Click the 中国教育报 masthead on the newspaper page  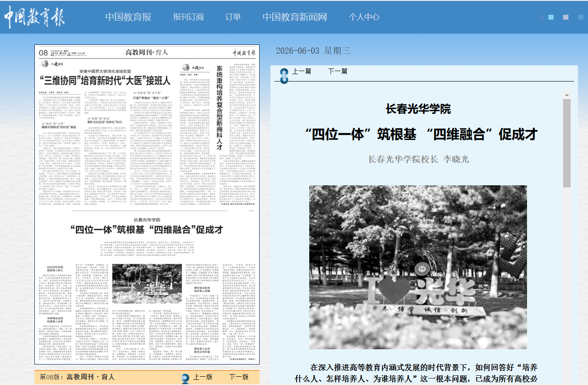click(x=244, y=53)
